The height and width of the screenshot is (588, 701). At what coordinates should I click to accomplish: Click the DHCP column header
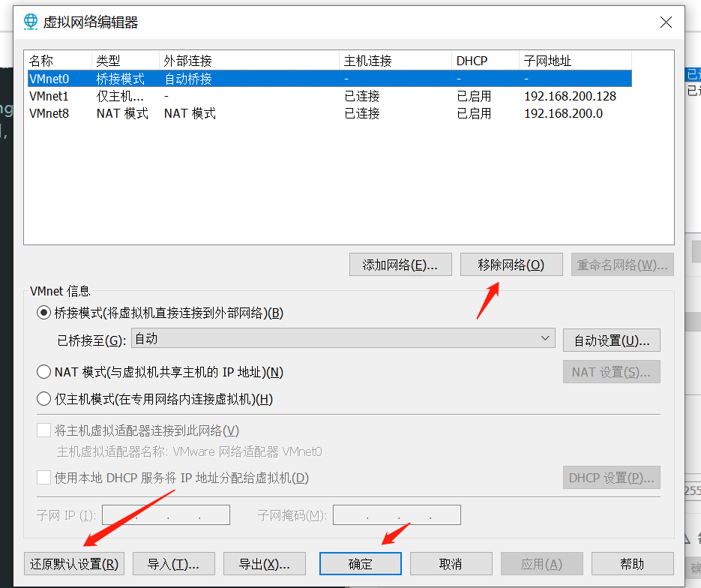tap(486, 60)
